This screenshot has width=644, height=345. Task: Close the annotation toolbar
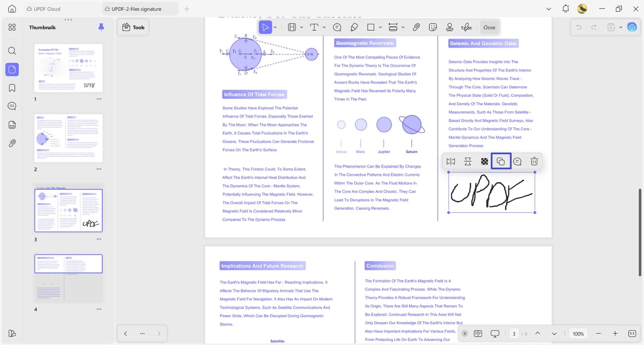(489, 27)
